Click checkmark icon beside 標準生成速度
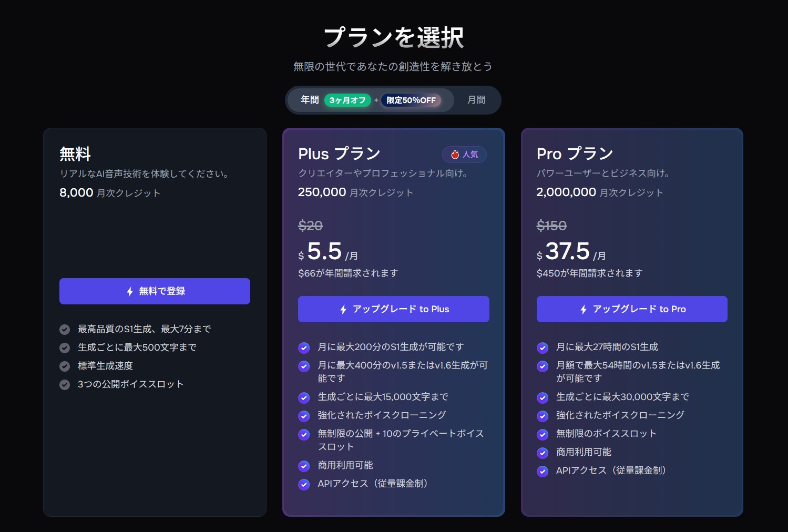Image resolution: width=788 pixels, height=532 pixels. click(x=65, y=366)
